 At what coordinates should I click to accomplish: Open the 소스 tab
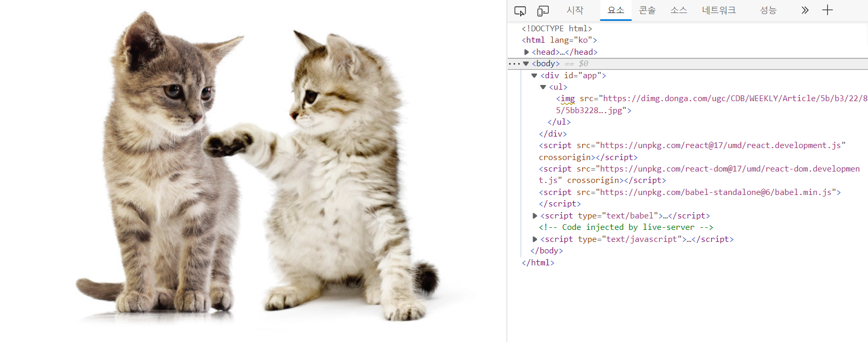[x=678, y=10]
